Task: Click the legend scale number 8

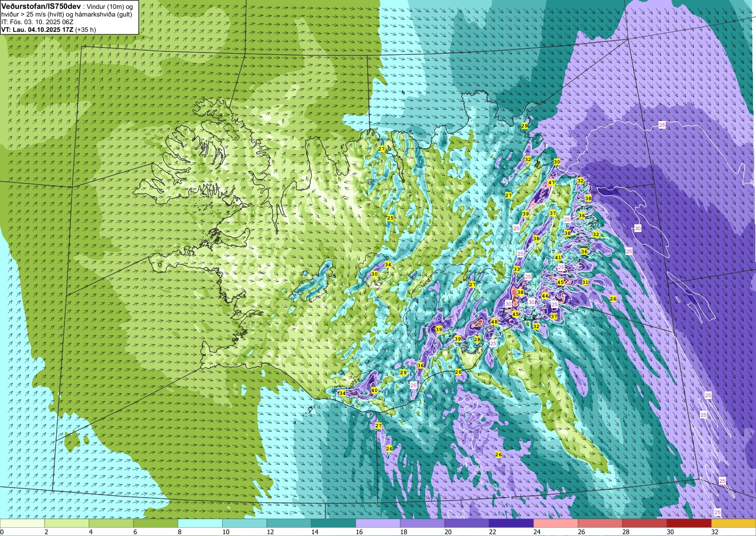Action: 178,532
